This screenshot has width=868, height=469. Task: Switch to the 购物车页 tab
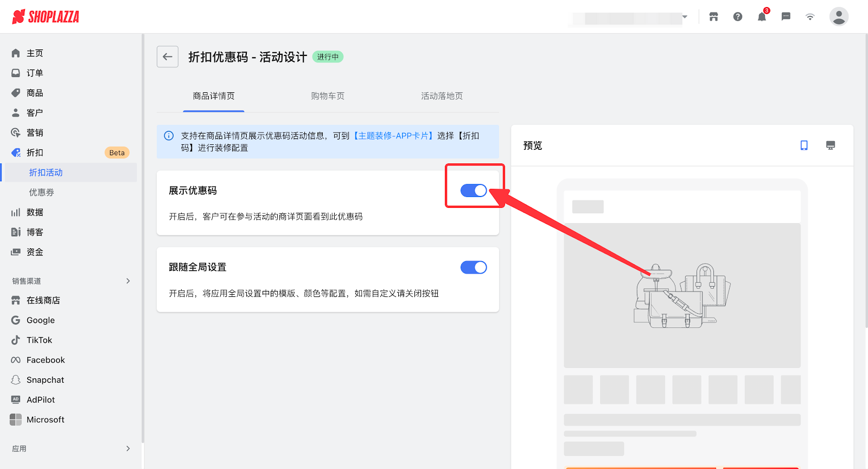tap(328, 96)
